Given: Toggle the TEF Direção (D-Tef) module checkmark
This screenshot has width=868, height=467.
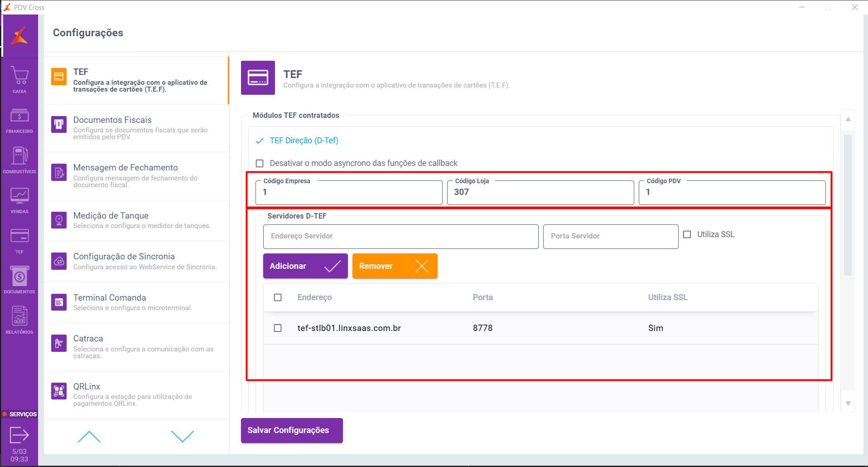Looking at the screenshot, I should click(260, 141).
